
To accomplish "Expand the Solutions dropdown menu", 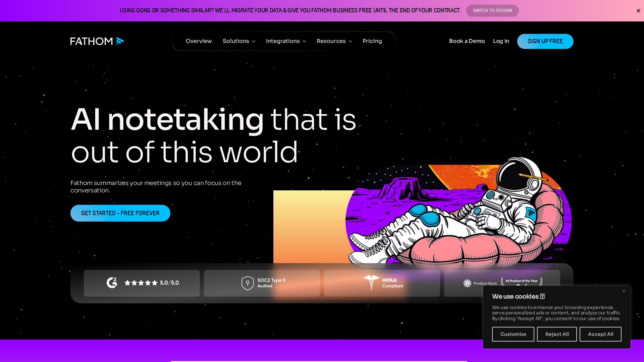I will tap(239, 41).
